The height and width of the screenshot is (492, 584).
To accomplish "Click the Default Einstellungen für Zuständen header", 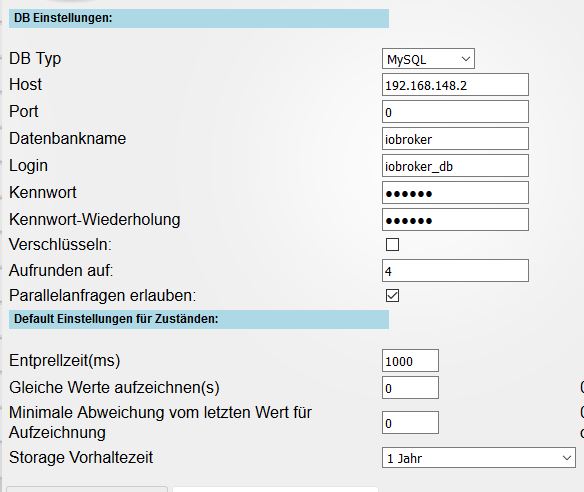I will (x=199, y=320).
